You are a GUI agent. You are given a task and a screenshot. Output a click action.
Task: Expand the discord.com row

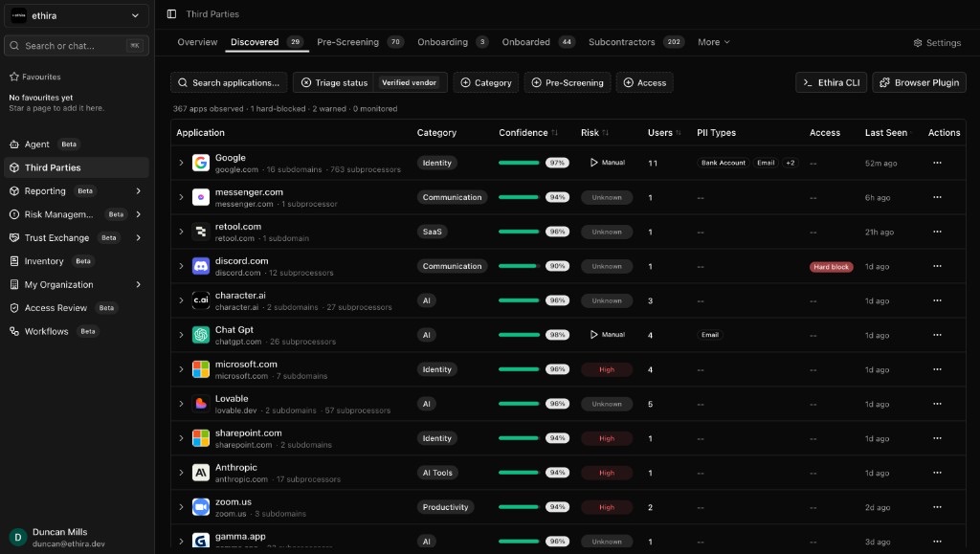click(181, 266)
